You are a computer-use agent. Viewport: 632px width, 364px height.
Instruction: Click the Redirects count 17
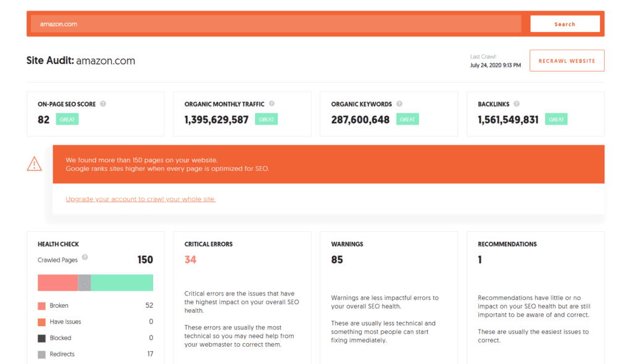click(x=150, y=354)
